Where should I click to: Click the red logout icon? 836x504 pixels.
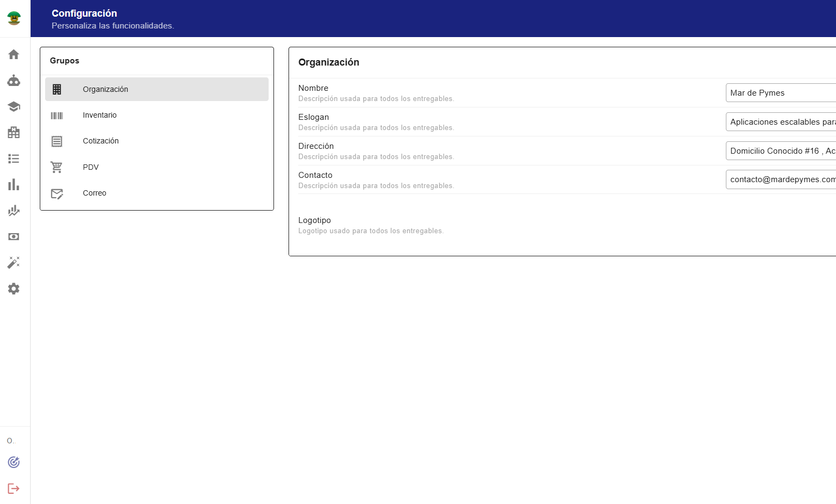(x=14, y=488)
